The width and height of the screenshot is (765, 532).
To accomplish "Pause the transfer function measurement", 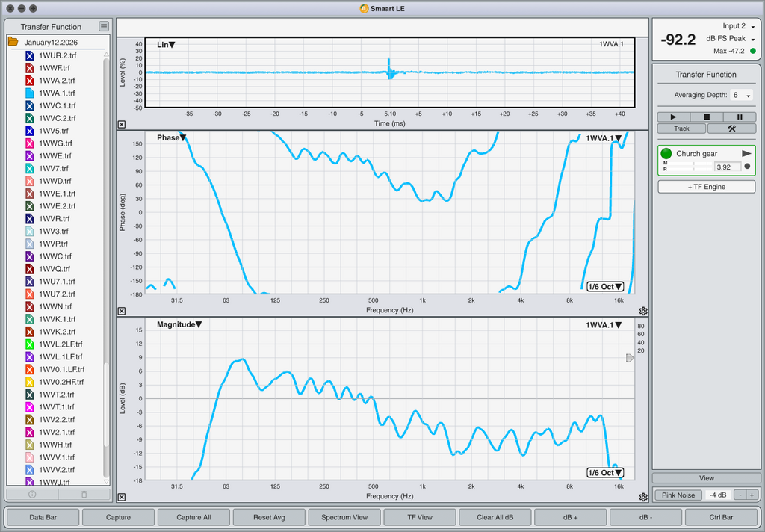I will click(740, 117).
